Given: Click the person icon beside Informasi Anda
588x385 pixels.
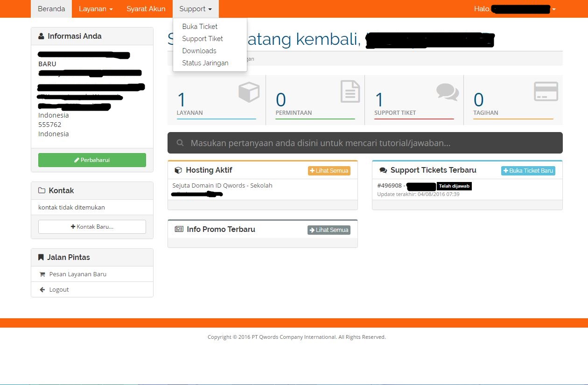Looking at the screenshot, I should point(42,35).
